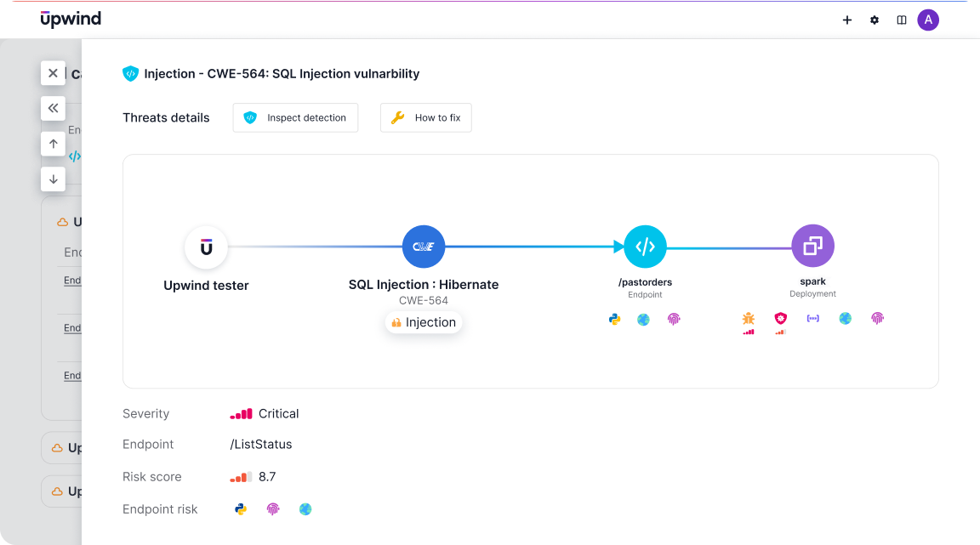Click the Inspect detection button
The image size is (980, 545).
[x=295, y=117]
